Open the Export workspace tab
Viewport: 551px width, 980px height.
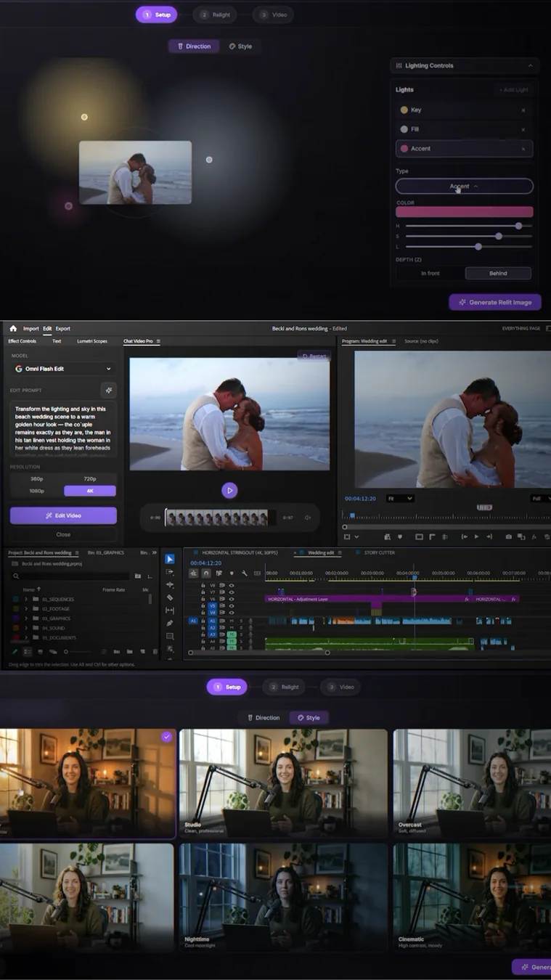[x=63, y=329]
